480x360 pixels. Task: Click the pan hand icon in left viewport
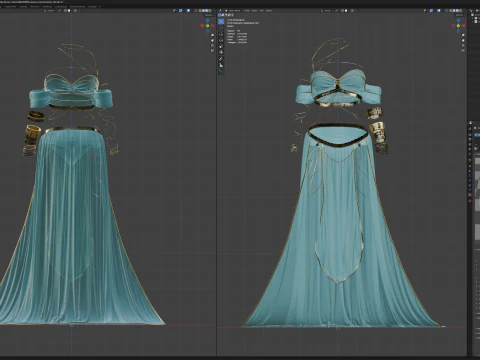(x=212, y=40)
